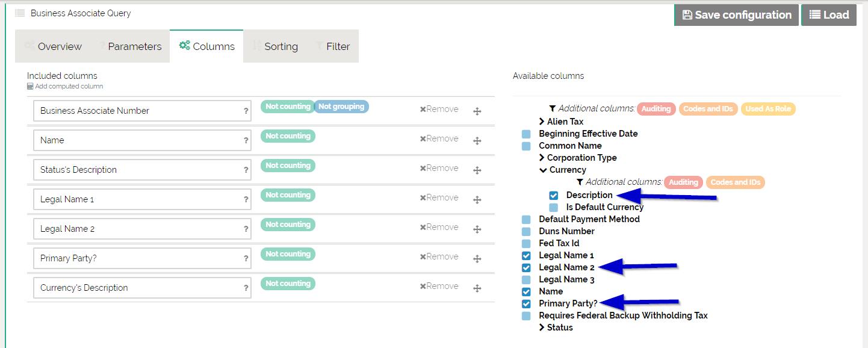Remove the Legal Name 1 column
Image resolution: width=868 pixels, height=348 pixels.
point(439,197)
